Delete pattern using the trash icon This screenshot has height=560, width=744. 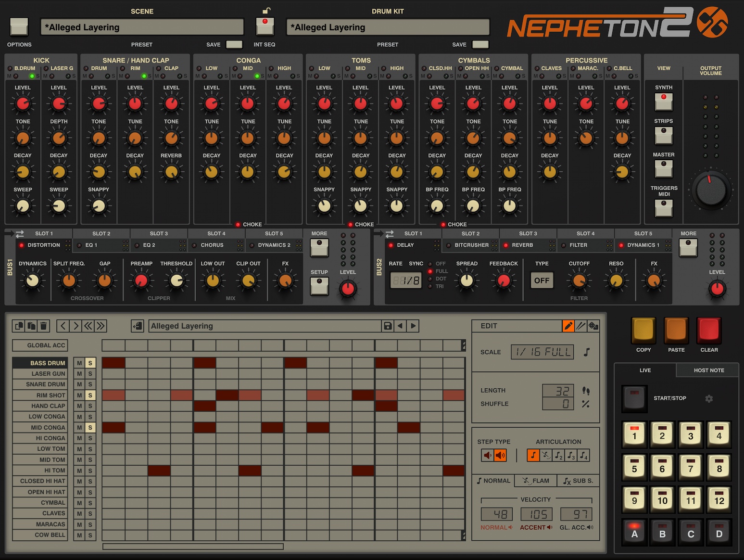[44, 326]
